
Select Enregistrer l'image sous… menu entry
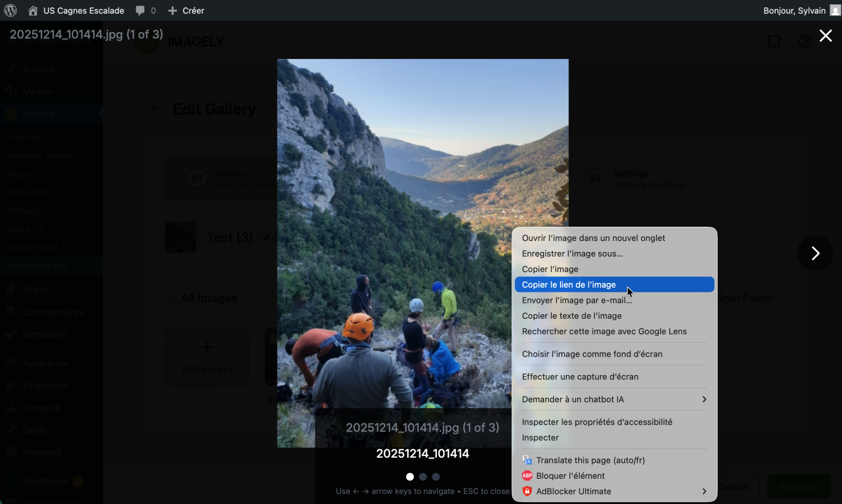click(572, 254)
